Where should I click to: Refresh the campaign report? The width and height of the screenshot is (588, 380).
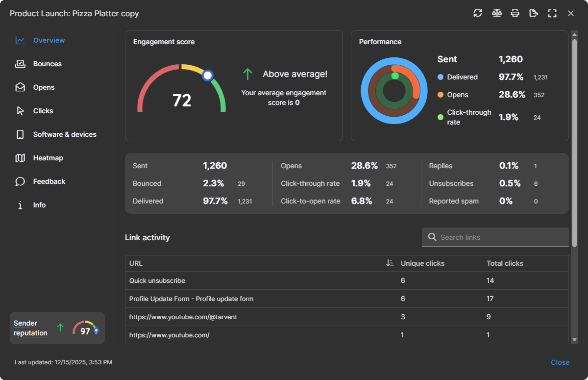pos(478,13)
